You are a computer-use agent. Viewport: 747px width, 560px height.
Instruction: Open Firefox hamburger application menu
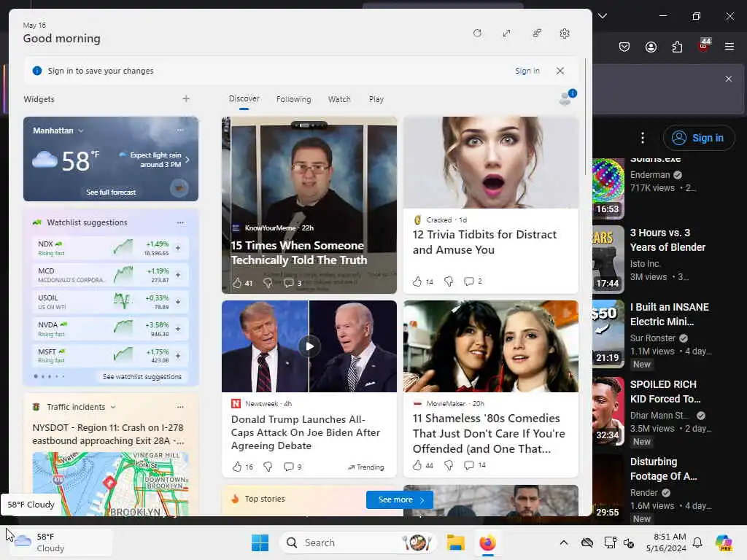[x=729, y=47]
